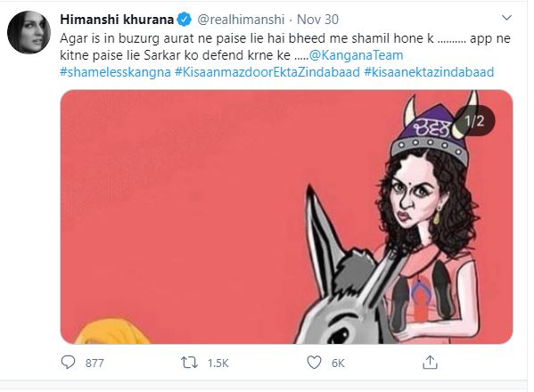The image size is (534, 392).
Task: Open the Nov 30 timestamp link
Action: coord(317,20)
